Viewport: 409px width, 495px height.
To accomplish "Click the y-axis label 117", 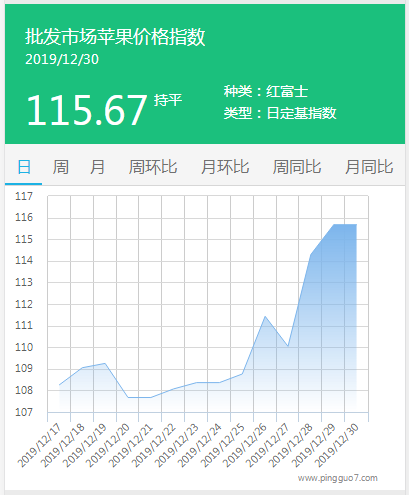I will 24,196.
